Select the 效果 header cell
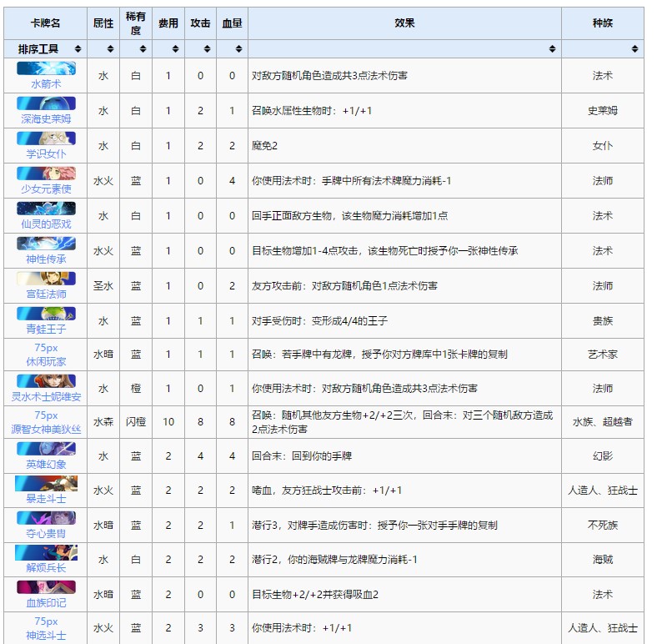 (404, 23)
